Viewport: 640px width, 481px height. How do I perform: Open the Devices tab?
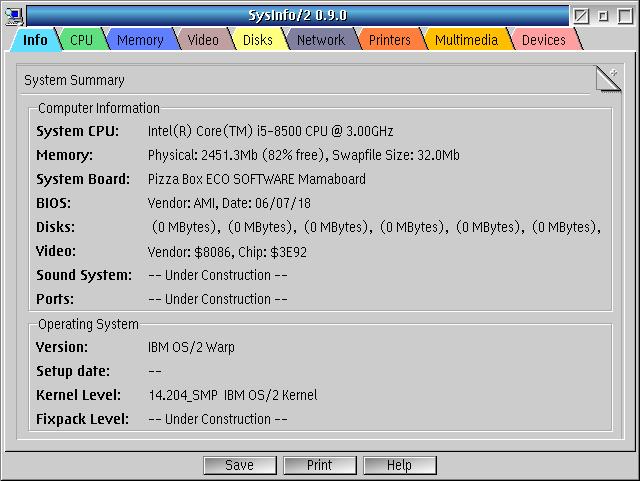tap(544, 40)
